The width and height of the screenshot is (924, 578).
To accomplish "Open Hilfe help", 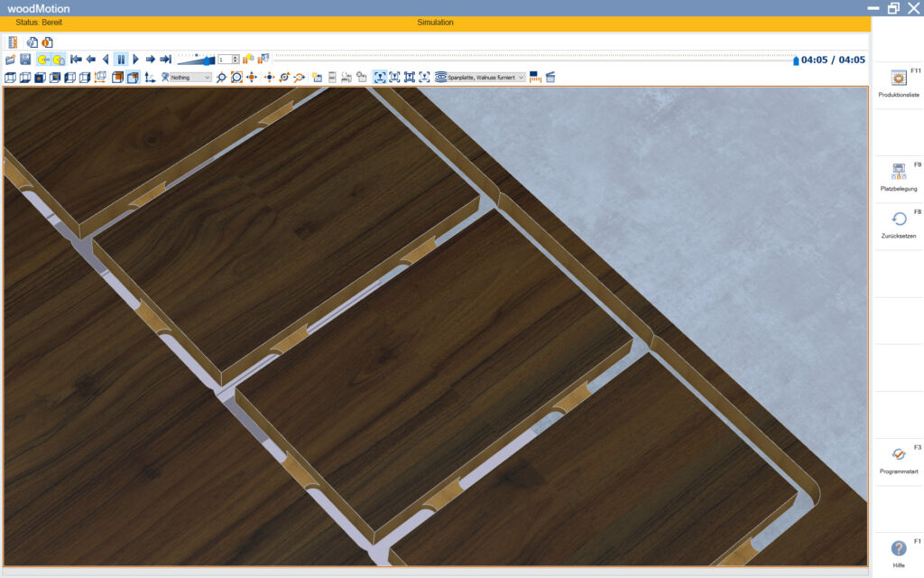I will pyautogui.click(x=898, y=553).
